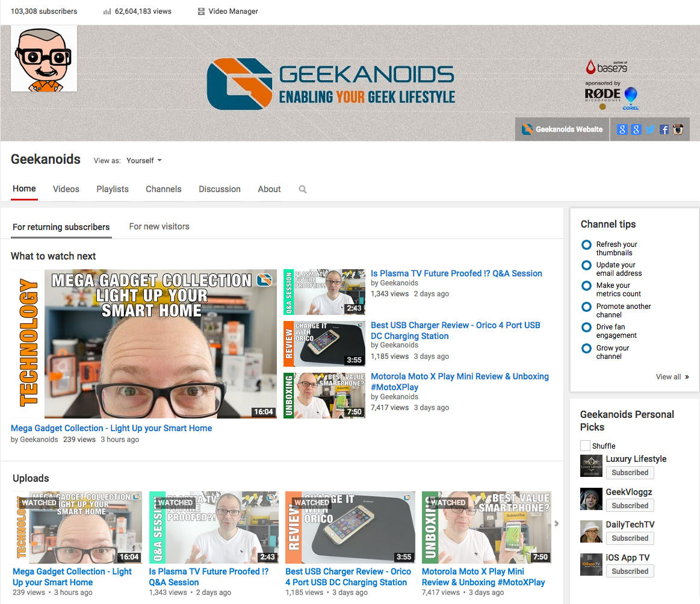Open the Channels tab
Image resolution: width=700 pixels, height=604 pixels.
coord(163,189)
